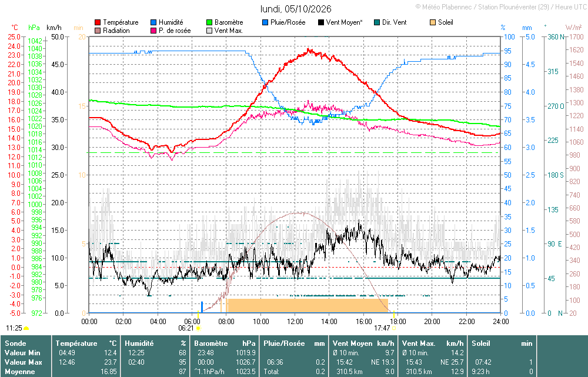Select the chart title 'lundi, 05/10/2026'

(296, 9)
